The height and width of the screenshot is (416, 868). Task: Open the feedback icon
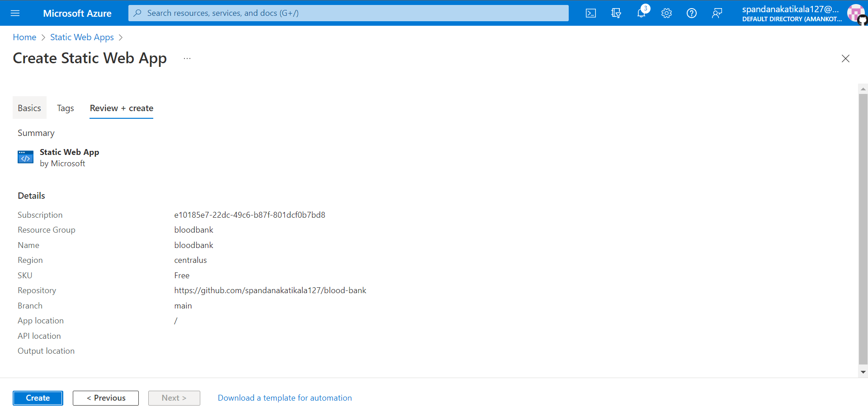tap(717, 13)
